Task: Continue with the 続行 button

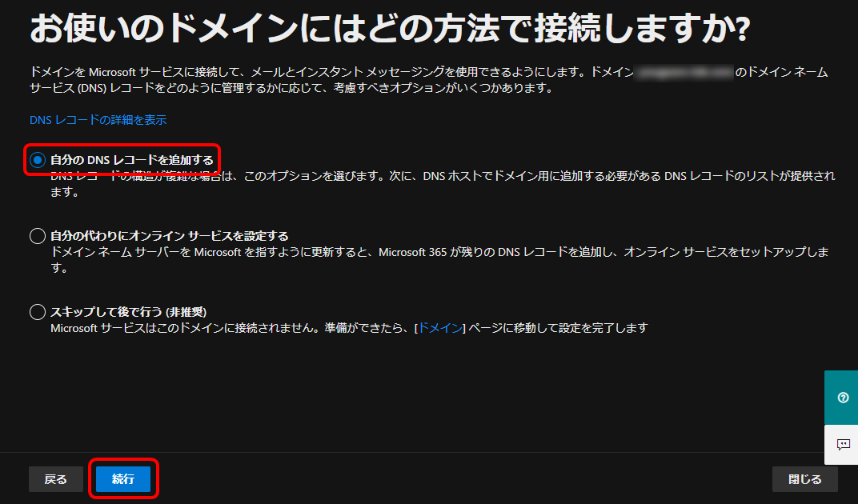Action: (x=124, y=479)
